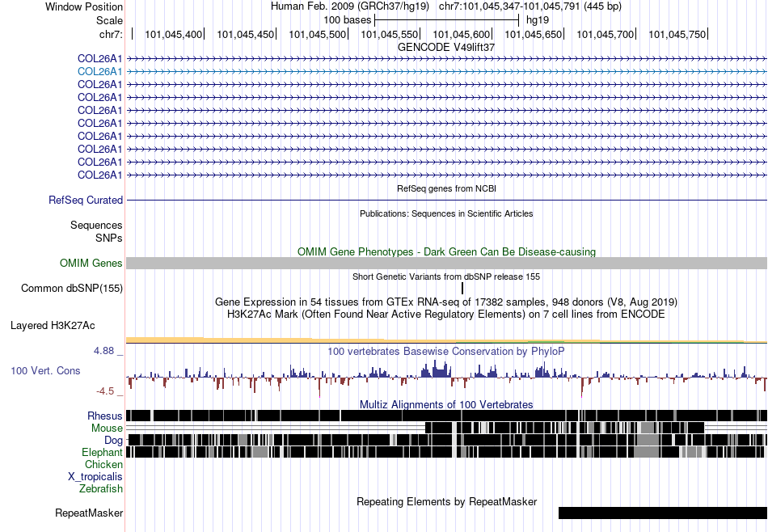768x532 pixels.
Task: Click the X_tropicalis alignment label
Action: [95, 477]
